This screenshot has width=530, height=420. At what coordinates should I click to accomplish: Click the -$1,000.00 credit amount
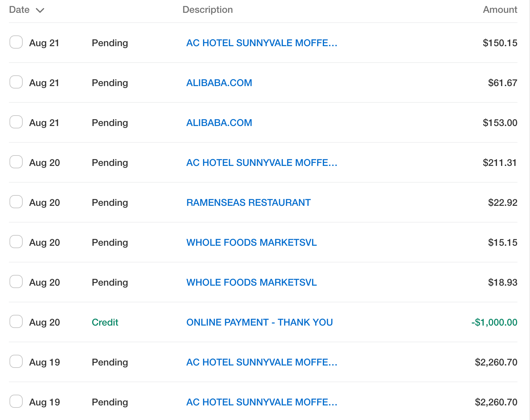(494, 322)
